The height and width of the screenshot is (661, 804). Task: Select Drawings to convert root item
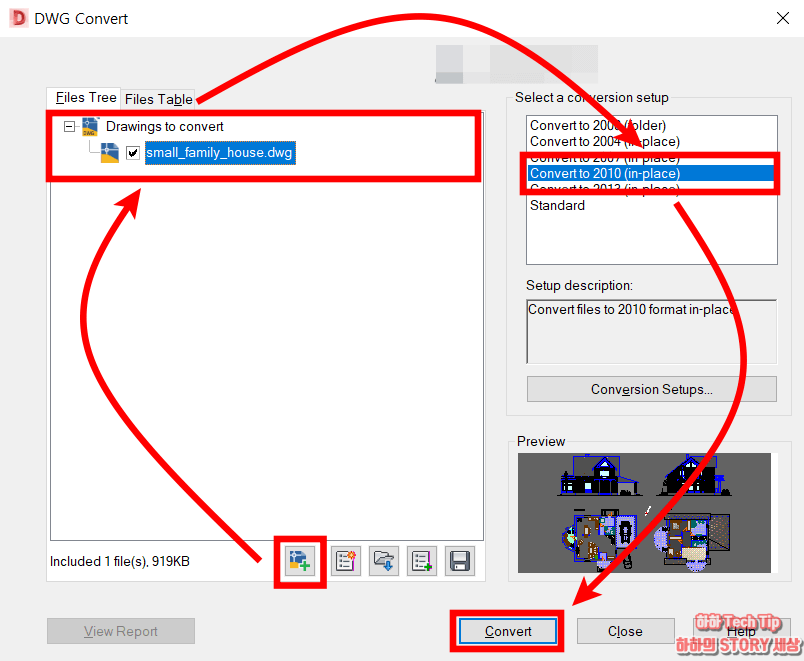[165, 126]
